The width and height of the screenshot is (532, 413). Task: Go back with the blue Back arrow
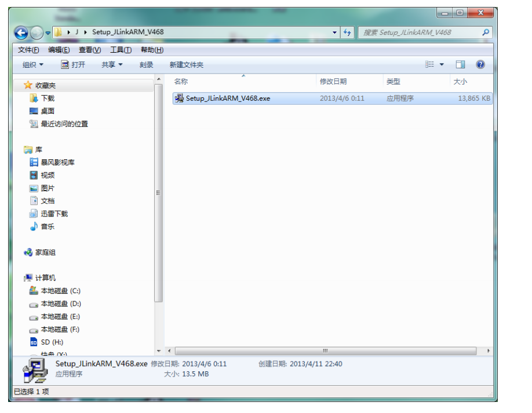click(21, 33)
